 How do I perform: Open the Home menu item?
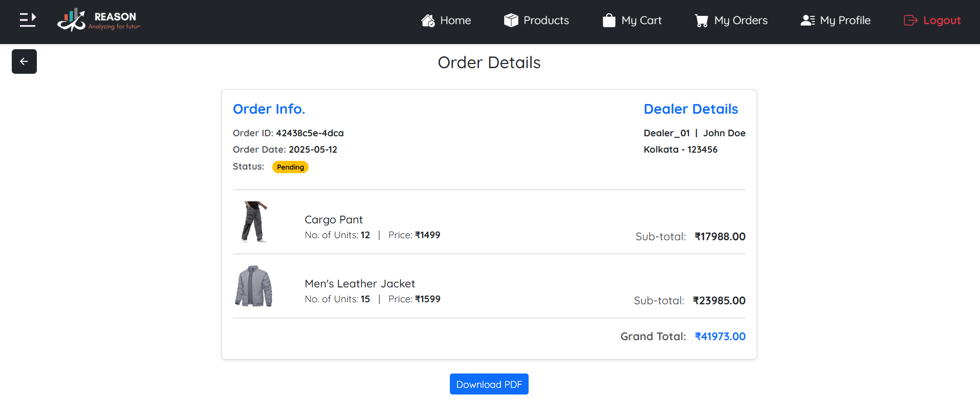click(455, 20)
